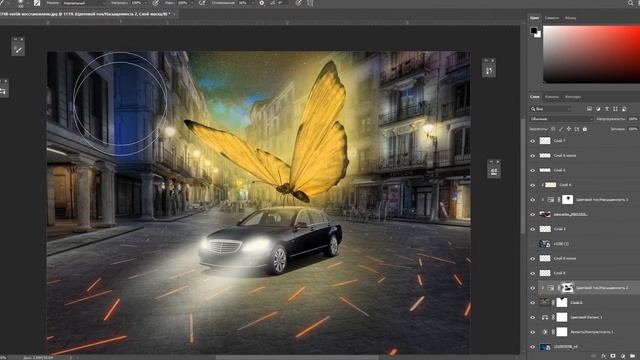Image resolution: width=640 pixels, height=360 pixels.
Task: Click mask thumbnail of Цветовой тон/Насыщенность 2
Action: point(567,288)
